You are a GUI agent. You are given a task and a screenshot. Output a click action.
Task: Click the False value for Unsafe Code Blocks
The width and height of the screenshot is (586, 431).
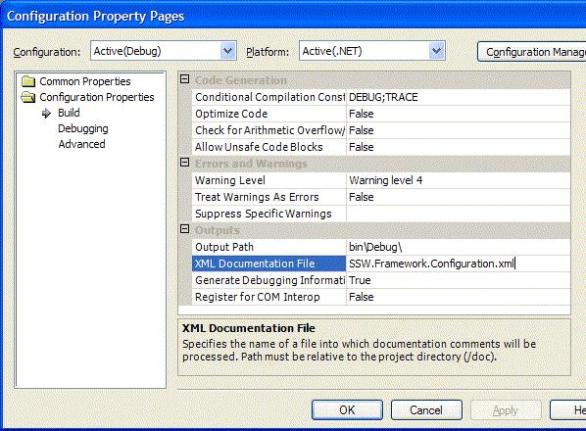click(458, 147)
